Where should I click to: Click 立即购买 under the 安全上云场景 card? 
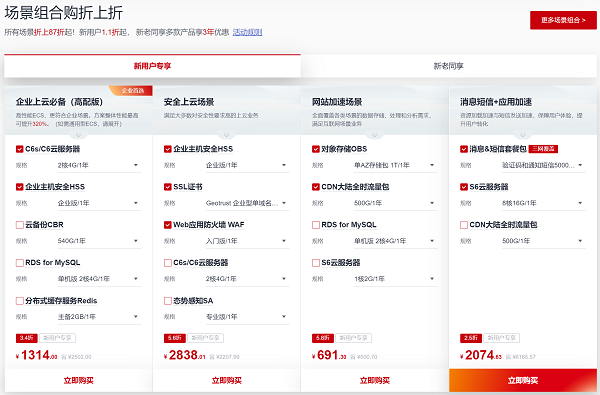[x=227, y=380]
